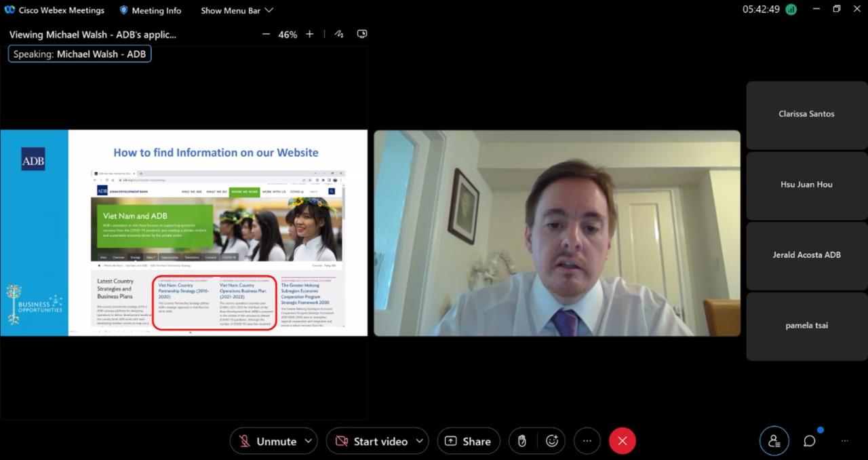This screenshot has height=460, width=868.
Task: Unmute your microphone
Action: (x=267, y=441)
